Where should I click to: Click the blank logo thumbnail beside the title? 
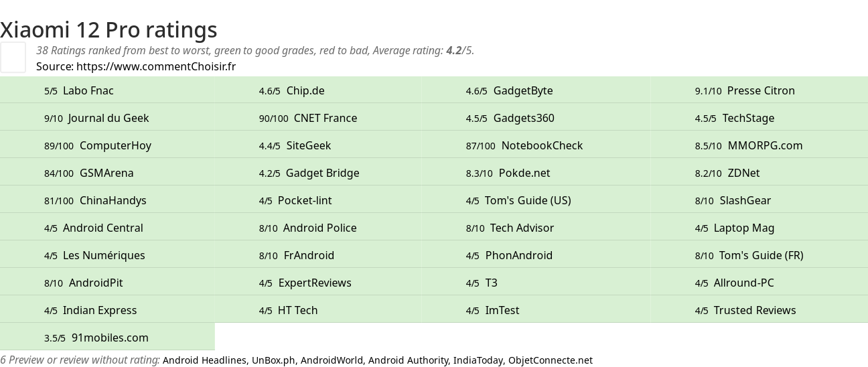13,57
